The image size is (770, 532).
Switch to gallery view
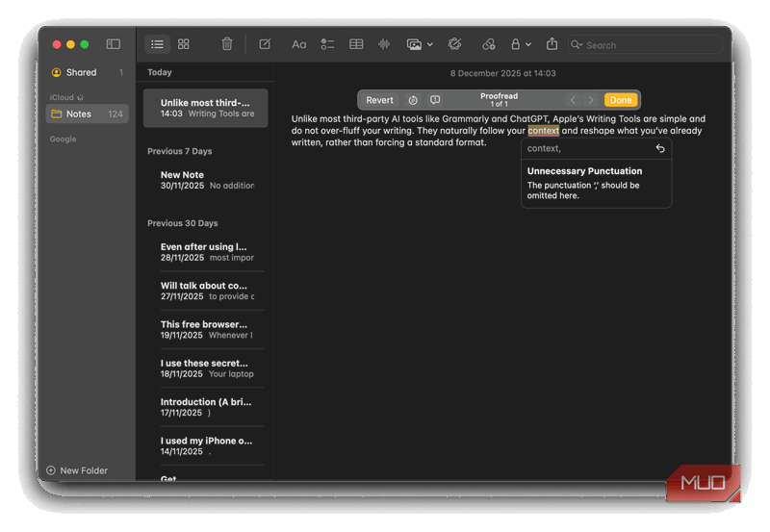pyautogui.click(x=184, y=44)
